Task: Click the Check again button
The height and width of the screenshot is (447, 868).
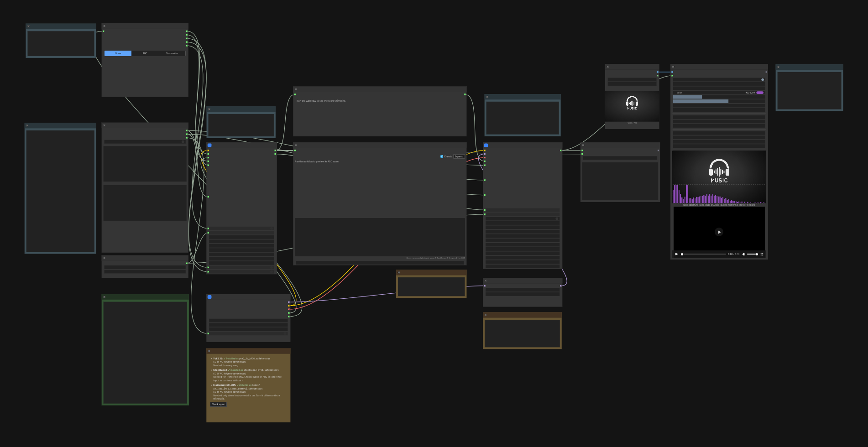Action: tap(218, 404)
